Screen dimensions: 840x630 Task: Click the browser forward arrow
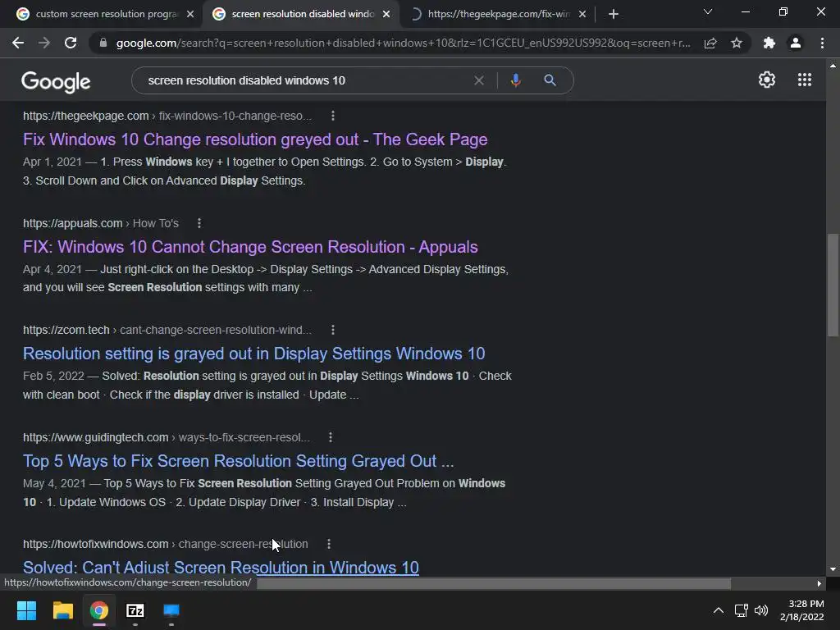coord(44,43)
